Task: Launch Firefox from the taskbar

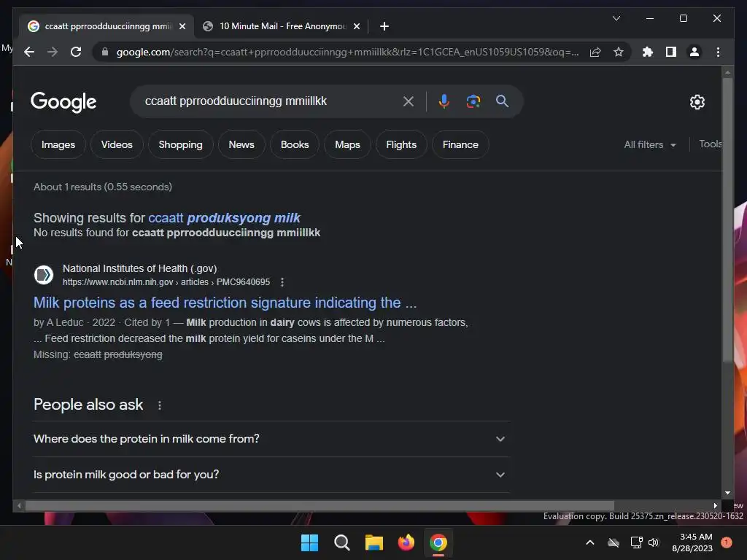Action: pos(406,542)
